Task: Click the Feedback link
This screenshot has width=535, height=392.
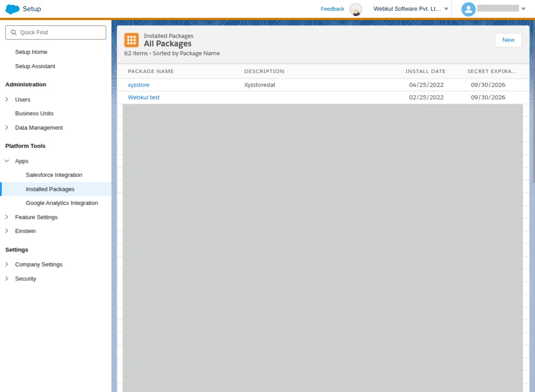Action: click(333, 9)
